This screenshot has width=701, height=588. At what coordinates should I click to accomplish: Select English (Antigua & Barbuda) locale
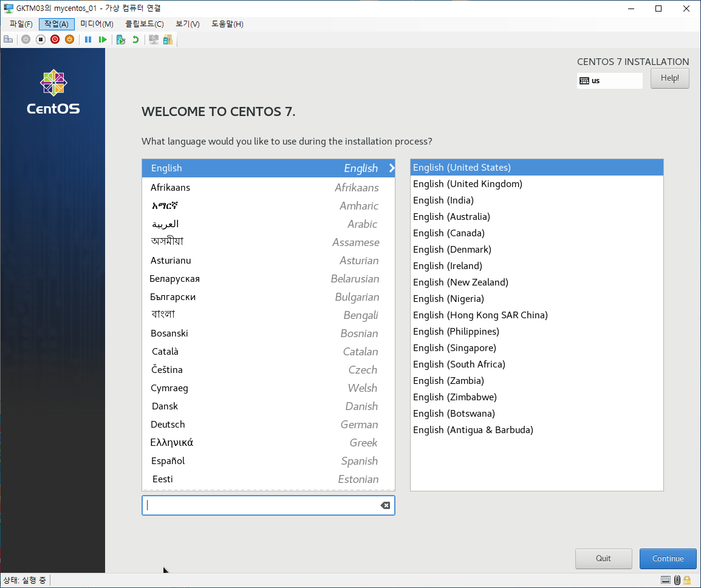click(536, 429)
